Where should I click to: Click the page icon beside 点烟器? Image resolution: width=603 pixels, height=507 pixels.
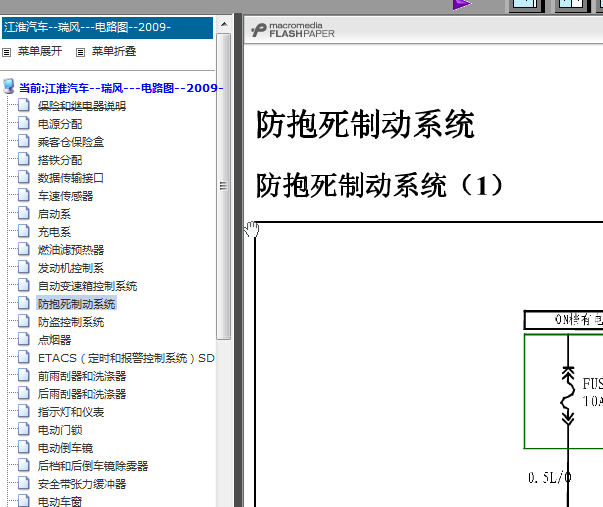tap(24, 339)
